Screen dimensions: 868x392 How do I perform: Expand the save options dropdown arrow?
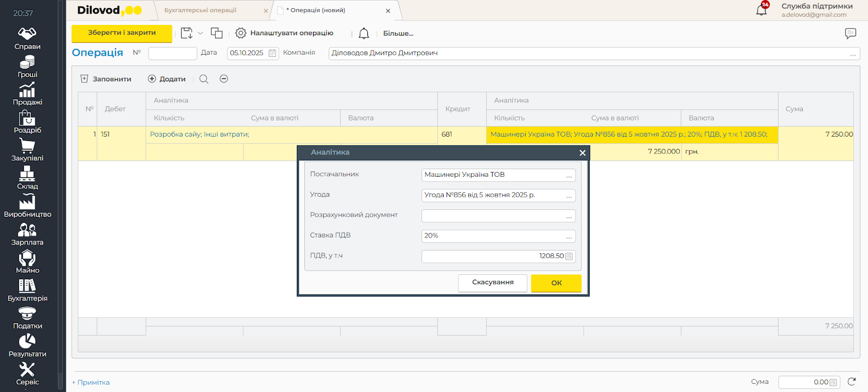(200, 33)
